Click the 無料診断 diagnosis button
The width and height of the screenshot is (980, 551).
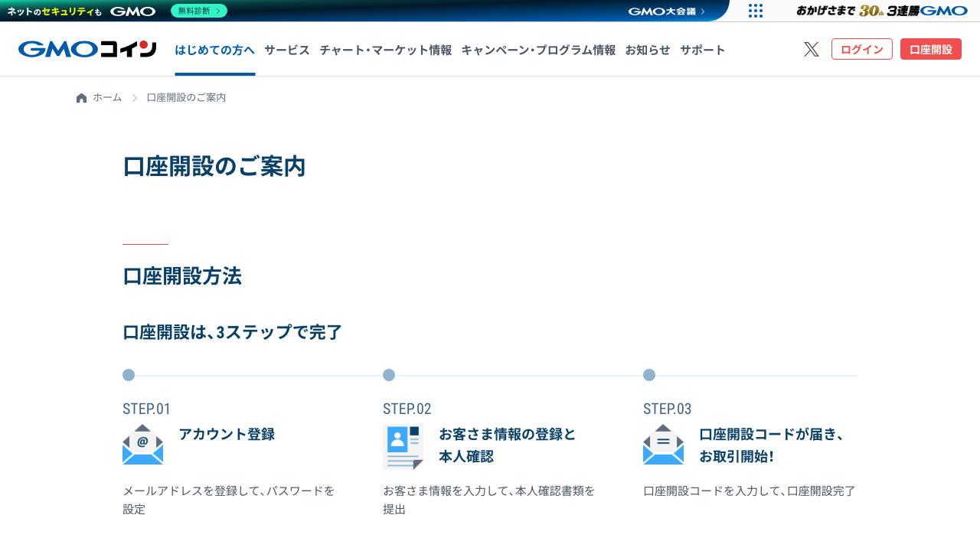[x=198, y=11]
